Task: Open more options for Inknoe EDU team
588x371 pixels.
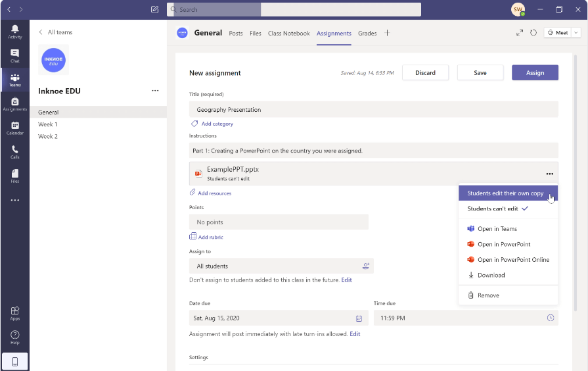Action: [155, 91]
